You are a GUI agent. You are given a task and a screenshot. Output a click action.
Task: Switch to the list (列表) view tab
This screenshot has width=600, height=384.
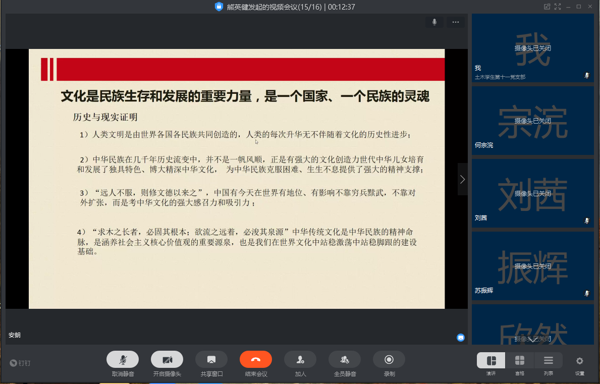click(548, 360)
